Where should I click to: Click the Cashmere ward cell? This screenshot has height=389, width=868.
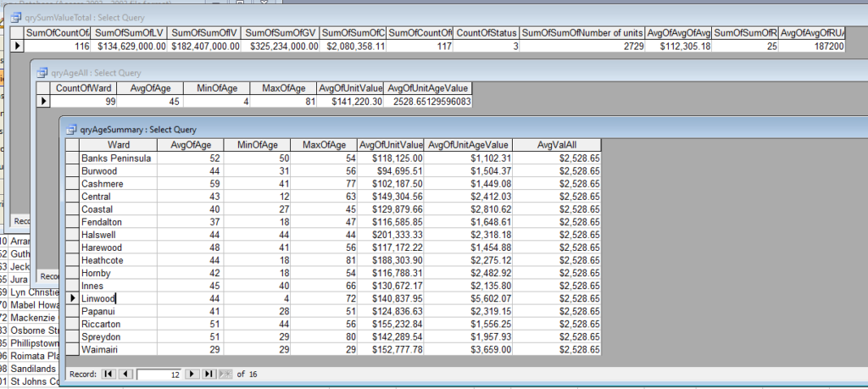tap(119, 184)
